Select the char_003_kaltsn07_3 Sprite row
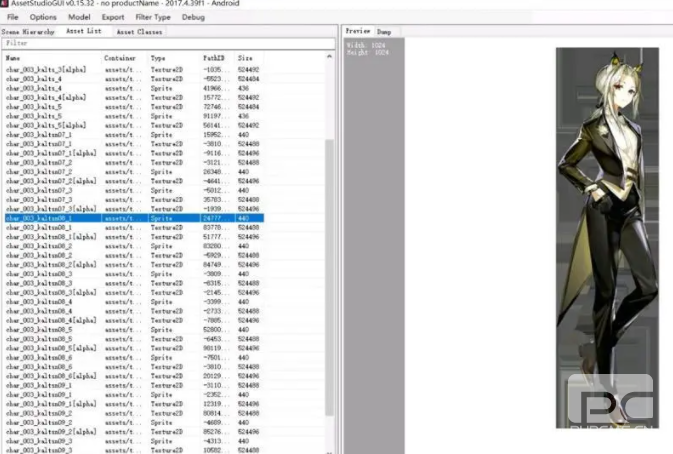This screenshot has height=454, width=673. coord(134,191)
